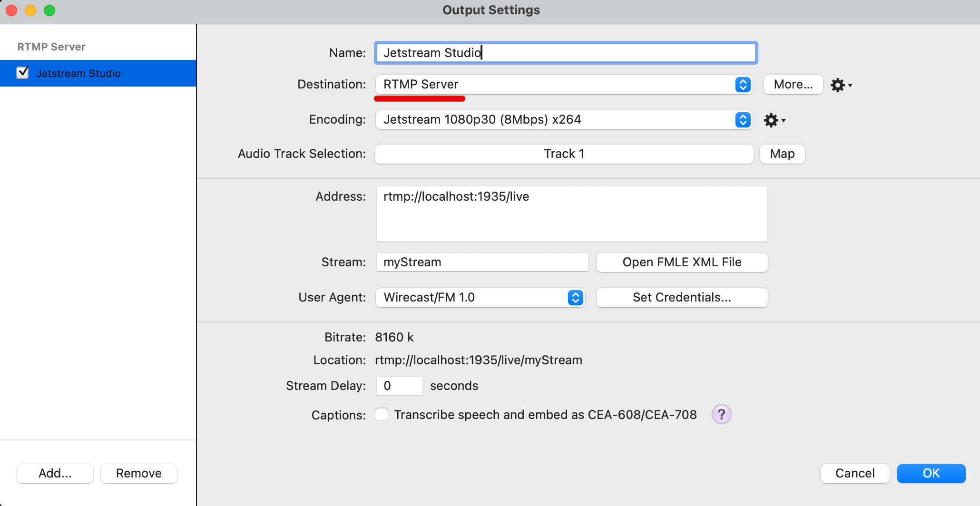Screen dimensions: 980x506
Task: Enable Transcribe speech captions checkbox
Action: point(382,414)
